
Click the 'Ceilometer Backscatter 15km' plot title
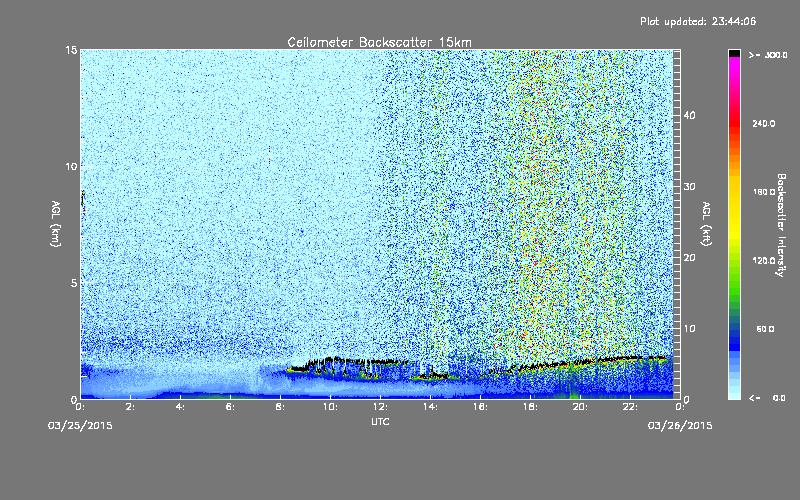click(x=379, y=42)
